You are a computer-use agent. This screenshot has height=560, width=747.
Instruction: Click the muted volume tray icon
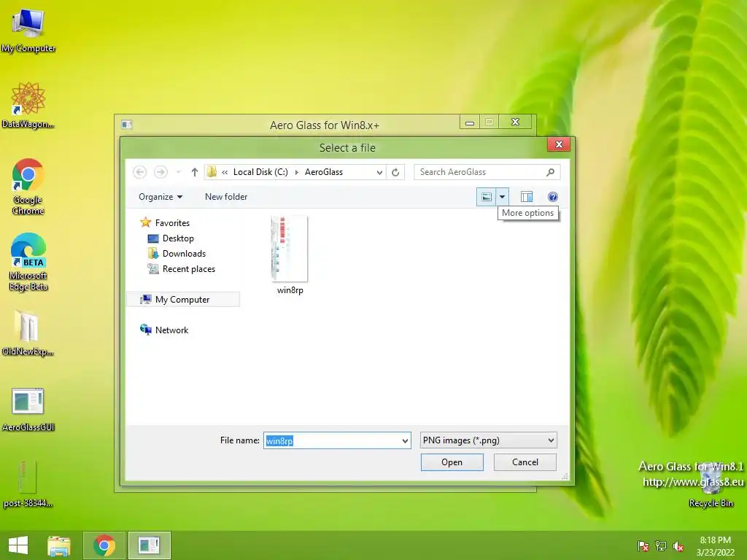pyautogui.click(x=678, y=546)
